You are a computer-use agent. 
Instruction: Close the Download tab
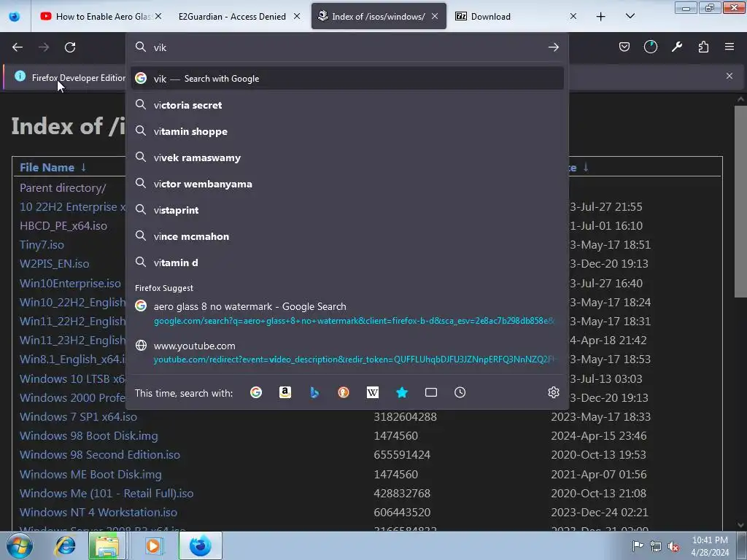573,16
